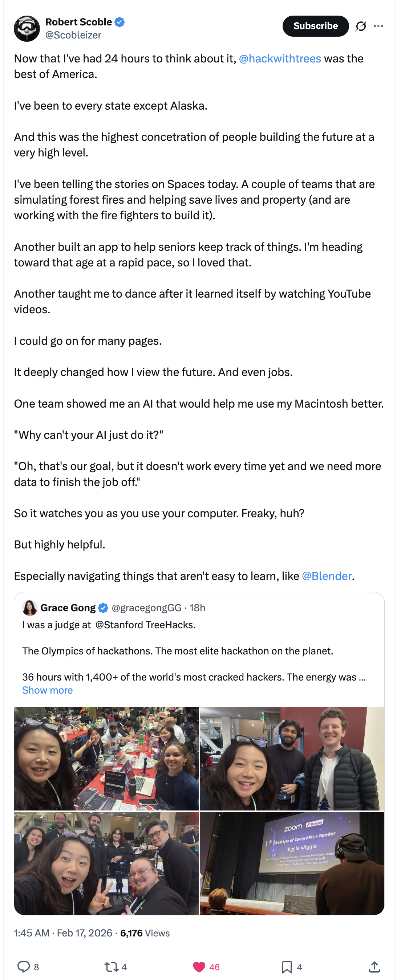Click the Subscribe button

pos(315,26)
